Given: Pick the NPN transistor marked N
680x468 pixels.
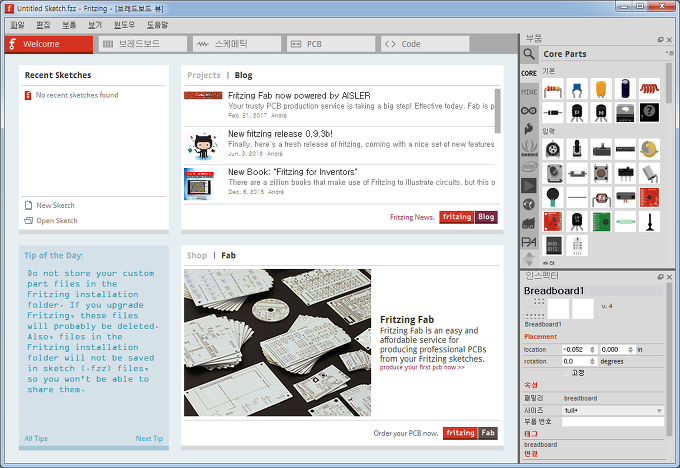Looking at the screenshot, I should [601, 113].
